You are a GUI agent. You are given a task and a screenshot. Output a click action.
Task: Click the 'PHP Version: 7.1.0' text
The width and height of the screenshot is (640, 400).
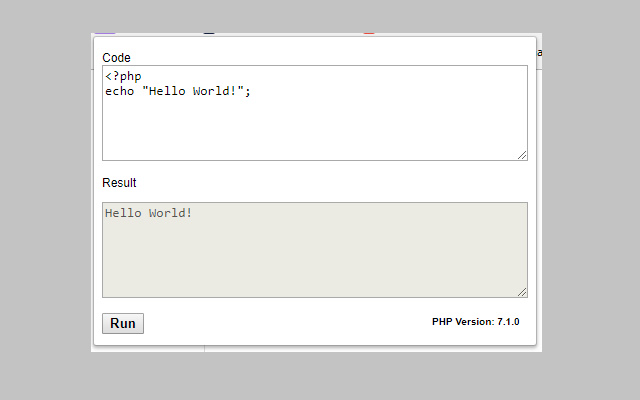pos(476,322)
